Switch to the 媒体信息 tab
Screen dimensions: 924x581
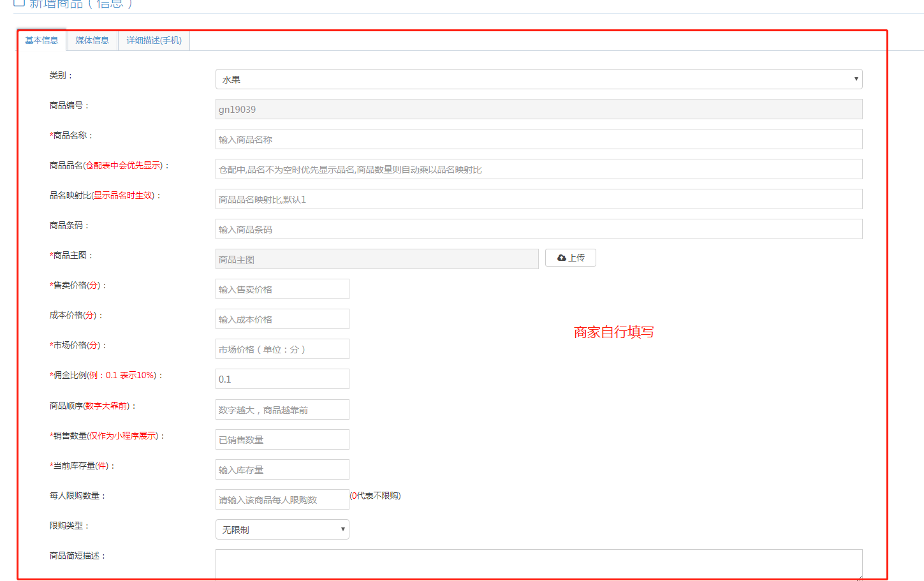[x=92, y=40]
